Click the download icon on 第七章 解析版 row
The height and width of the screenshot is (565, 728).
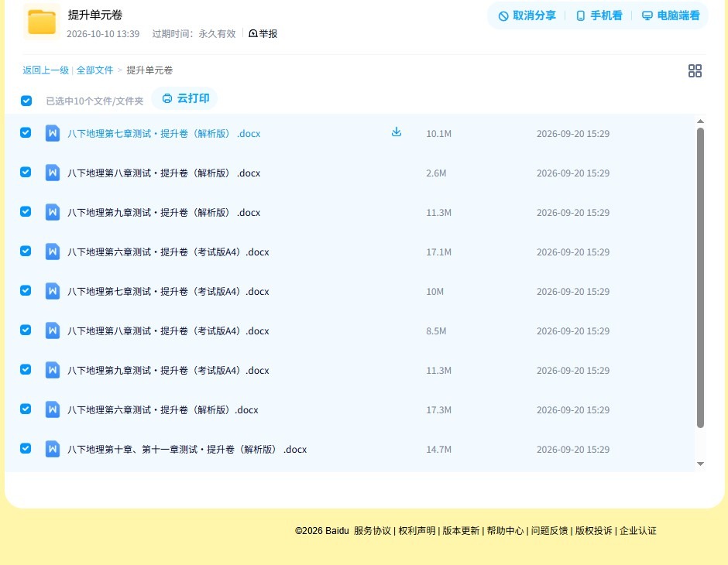(396, 132)
